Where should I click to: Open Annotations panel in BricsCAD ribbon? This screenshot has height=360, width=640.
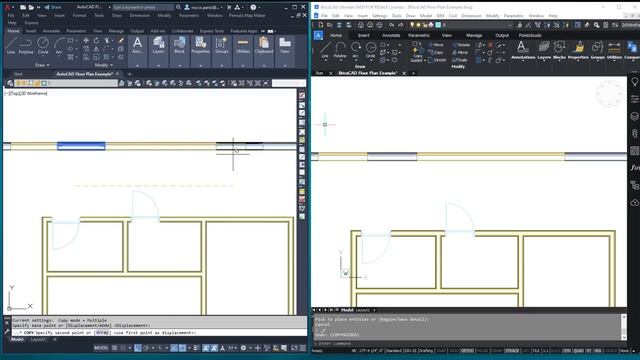[x=522, y=50]
